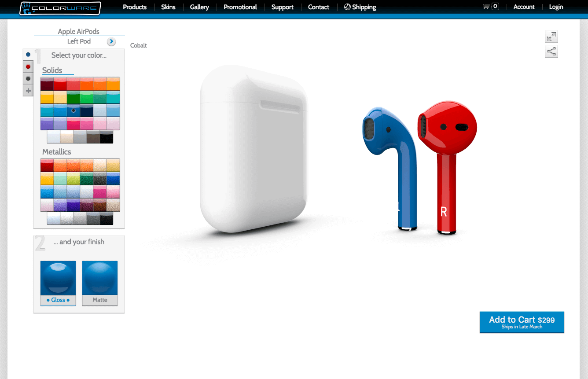Go to next part with blue arrow

coord(111,42)
